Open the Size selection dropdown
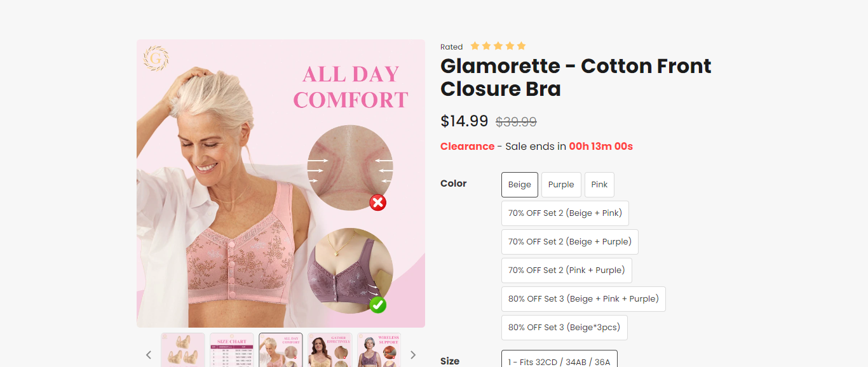 [x=559, y=360]
